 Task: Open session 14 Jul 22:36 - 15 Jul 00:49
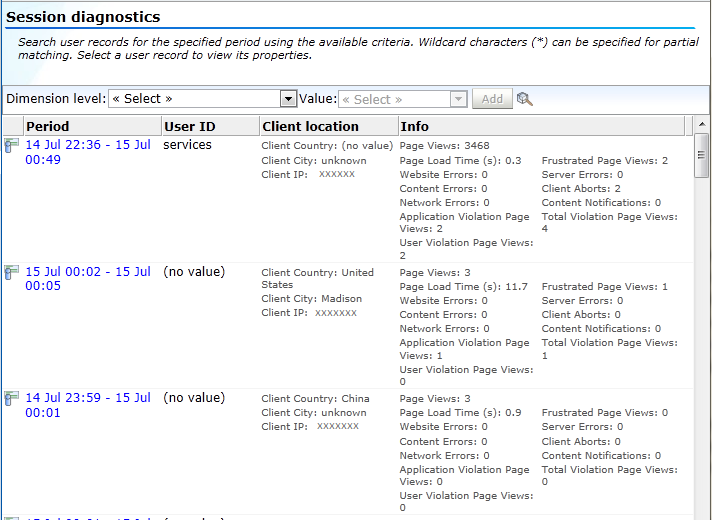(88, 152)
